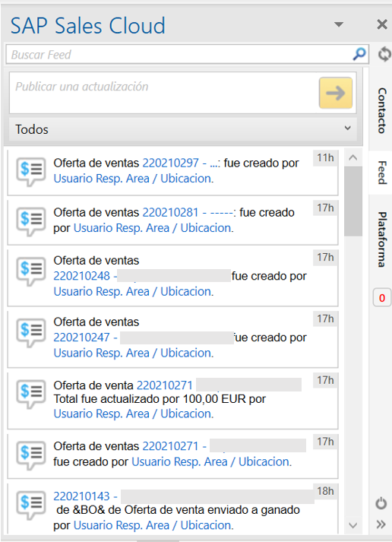
Task: Click the 18h timestamp badge
Action: click(x=325, y=491)
